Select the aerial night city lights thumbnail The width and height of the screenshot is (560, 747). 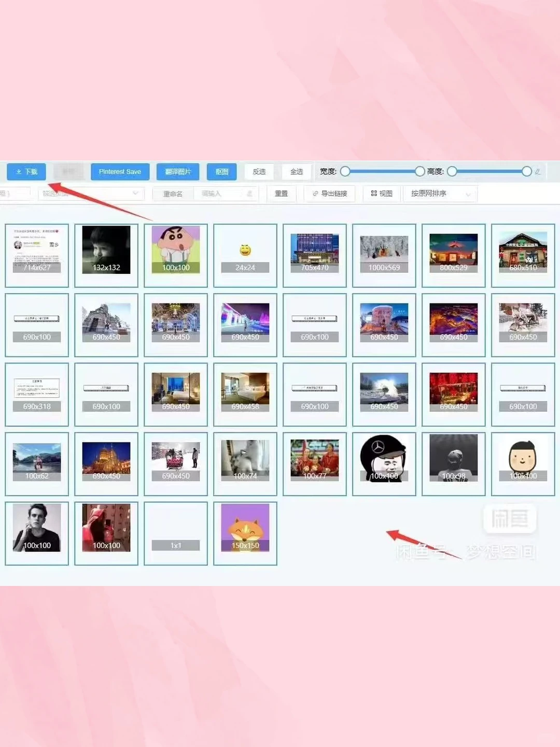(454, 325)
